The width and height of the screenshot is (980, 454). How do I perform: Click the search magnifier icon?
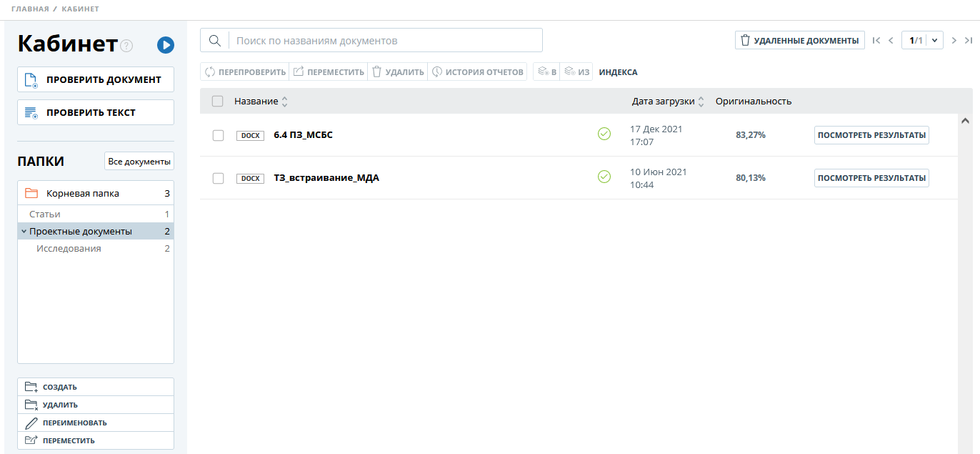tap(214, 41)
